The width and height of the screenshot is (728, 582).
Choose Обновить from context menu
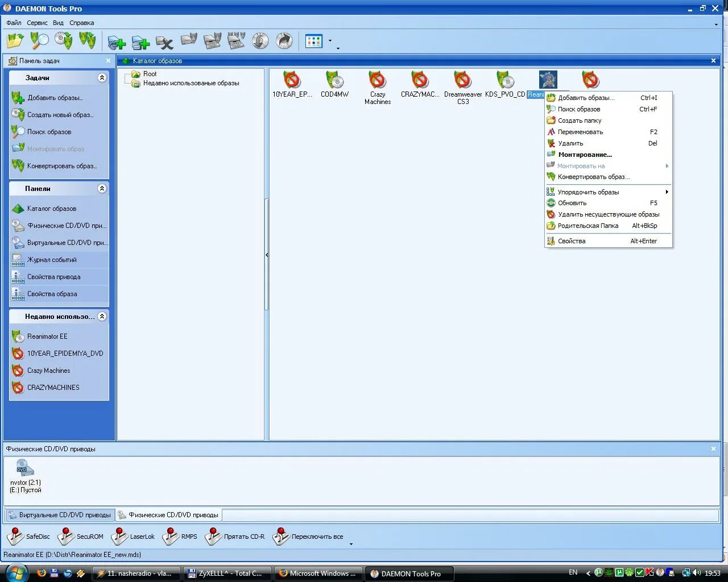click(x=609, y=203)
